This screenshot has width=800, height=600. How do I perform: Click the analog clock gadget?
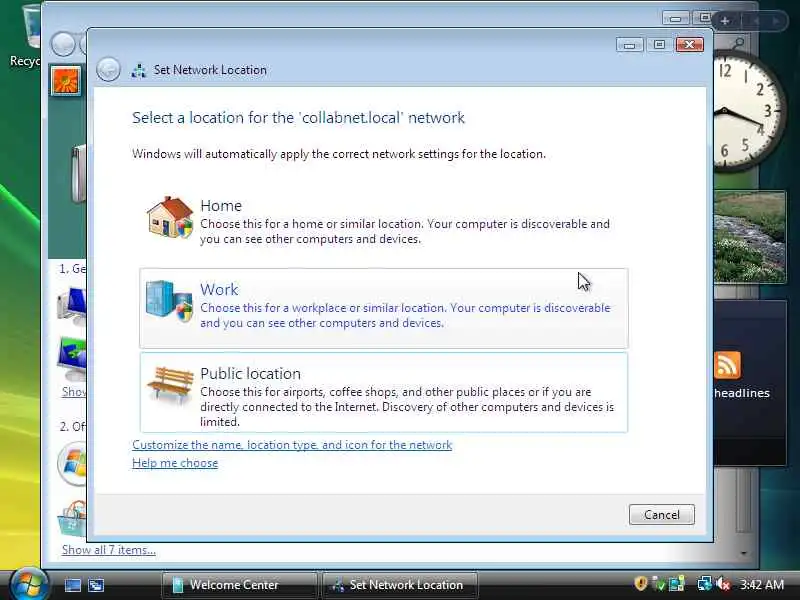point(746,111)
